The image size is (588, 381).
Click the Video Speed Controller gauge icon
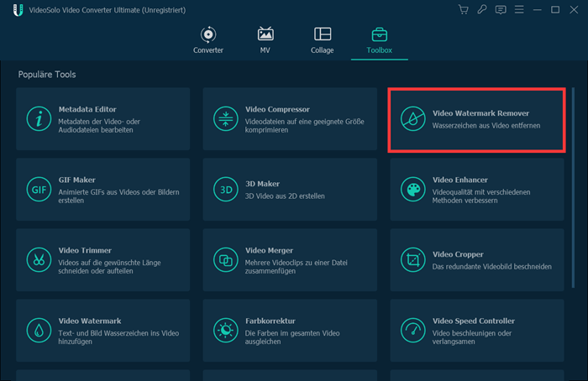tap(413, 330)
